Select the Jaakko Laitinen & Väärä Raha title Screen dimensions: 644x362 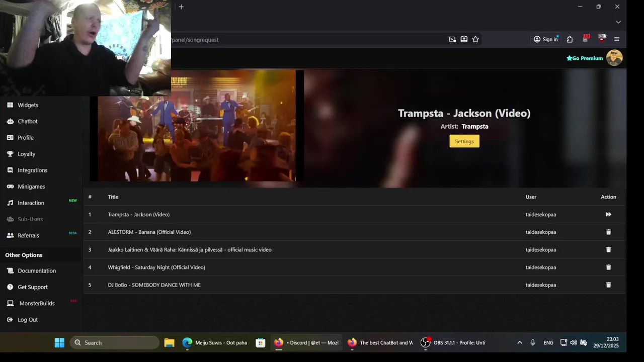click(x=190, y=249)
